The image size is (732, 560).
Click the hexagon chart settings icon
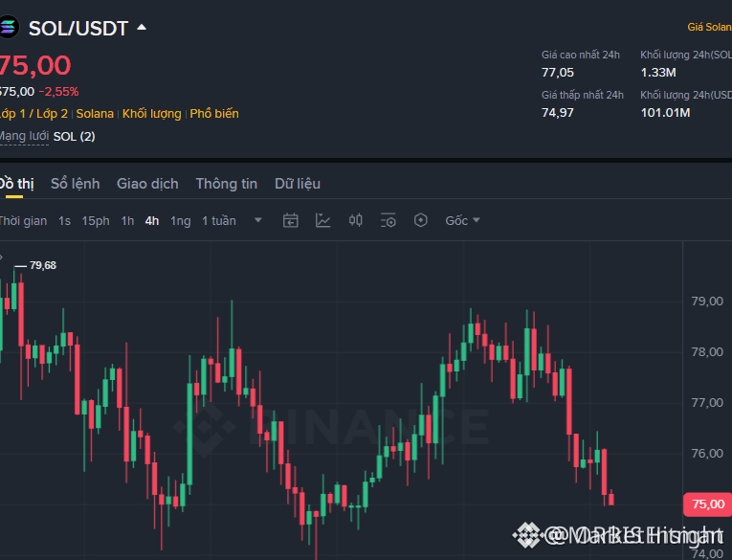point(421,220)
